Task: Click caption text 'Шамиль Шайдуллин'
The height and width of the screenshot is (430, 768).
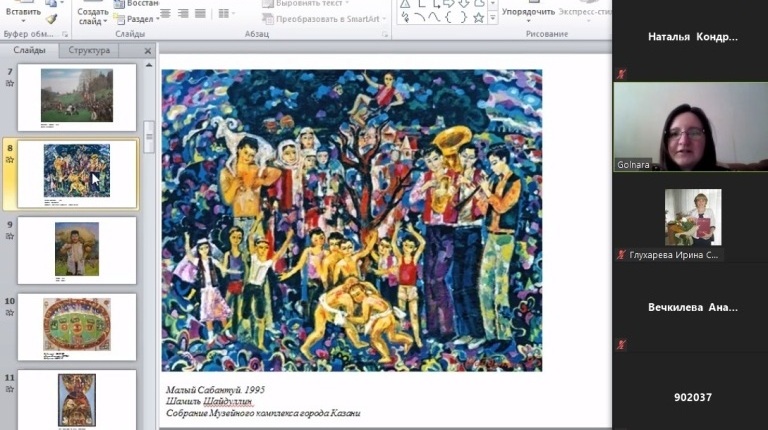Action: click(x=209, y=402)
